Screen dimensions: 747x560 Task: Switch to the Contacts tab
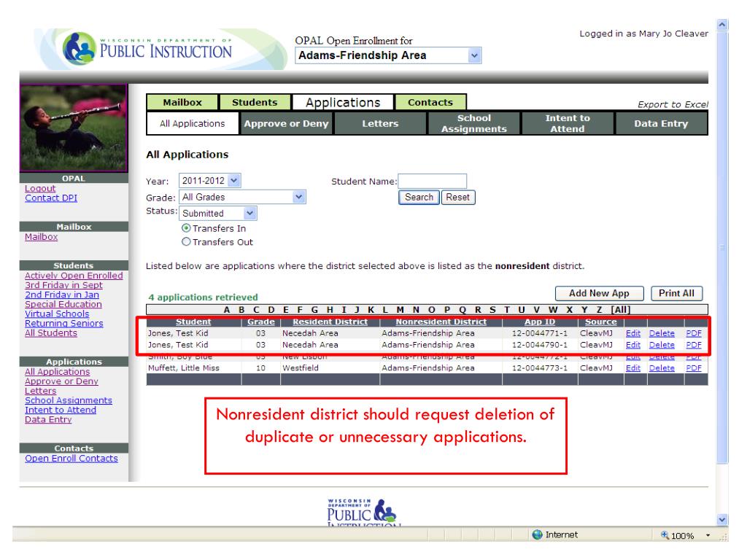(430, 103)
